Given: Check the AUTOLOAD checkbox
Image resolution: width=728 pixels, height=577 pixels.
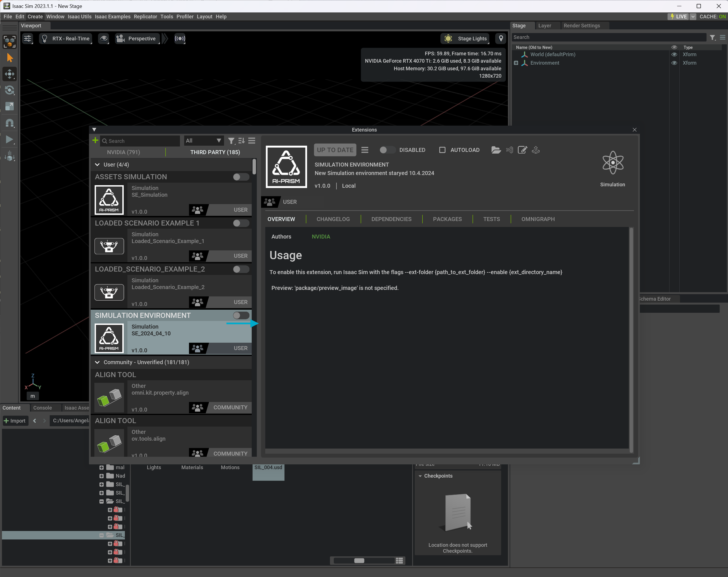Looking at the screenshot, I should tap(442, 150).
